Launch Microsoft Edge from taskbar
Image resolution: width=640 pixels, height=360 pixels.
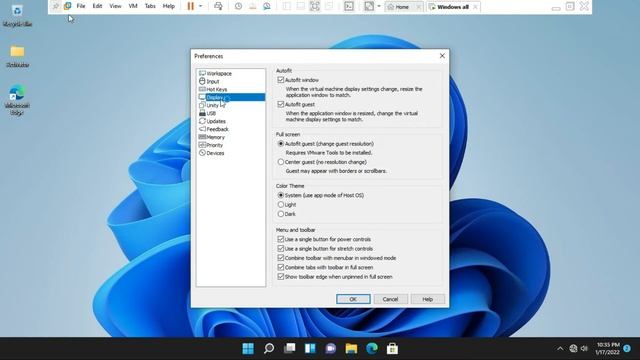tap(372, 348)
